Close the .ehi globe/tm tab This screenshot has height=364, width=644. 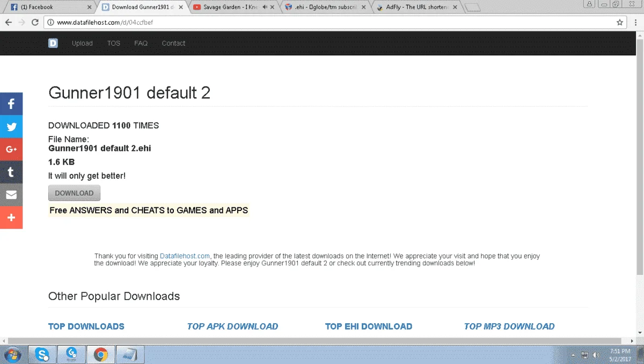[363, 7]
